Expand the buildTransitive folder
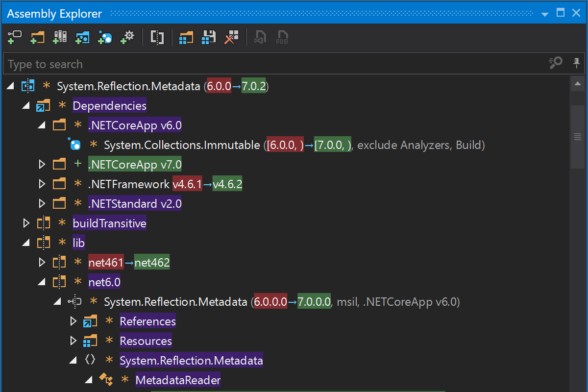588x392 pixels. [x=26, y=223]
